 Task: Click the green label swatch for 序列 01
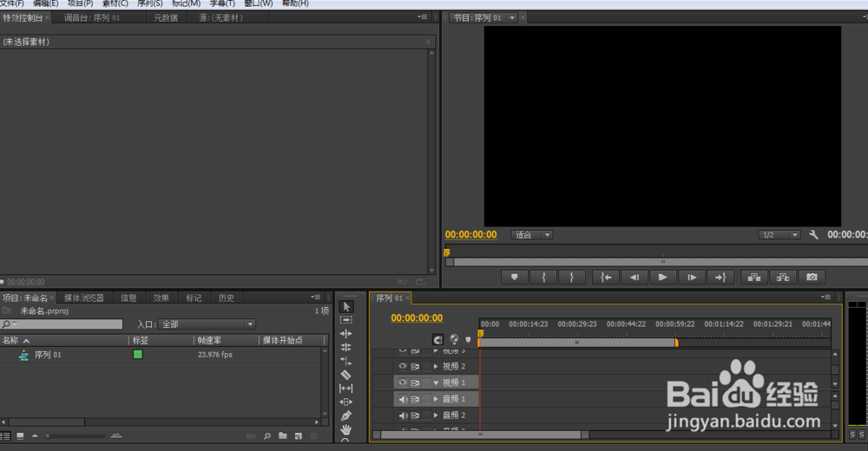click(x=138, y=354)
